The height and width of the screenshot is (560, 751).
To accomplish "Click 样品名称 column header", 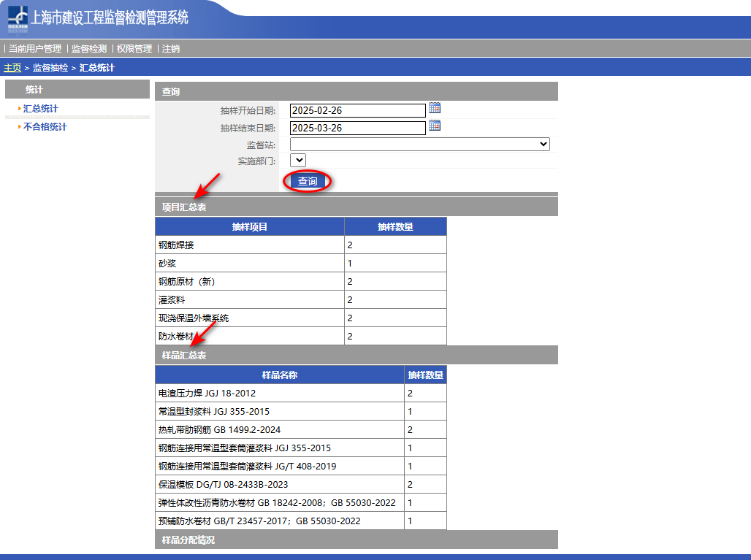I will pos(280,375).
